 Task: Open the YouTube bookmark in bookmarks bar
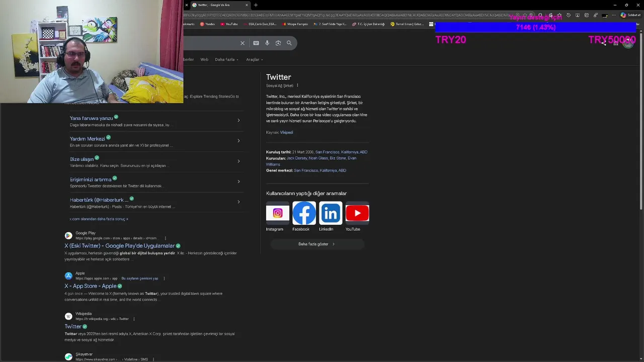pyautogui.click(x=229, y=24)
